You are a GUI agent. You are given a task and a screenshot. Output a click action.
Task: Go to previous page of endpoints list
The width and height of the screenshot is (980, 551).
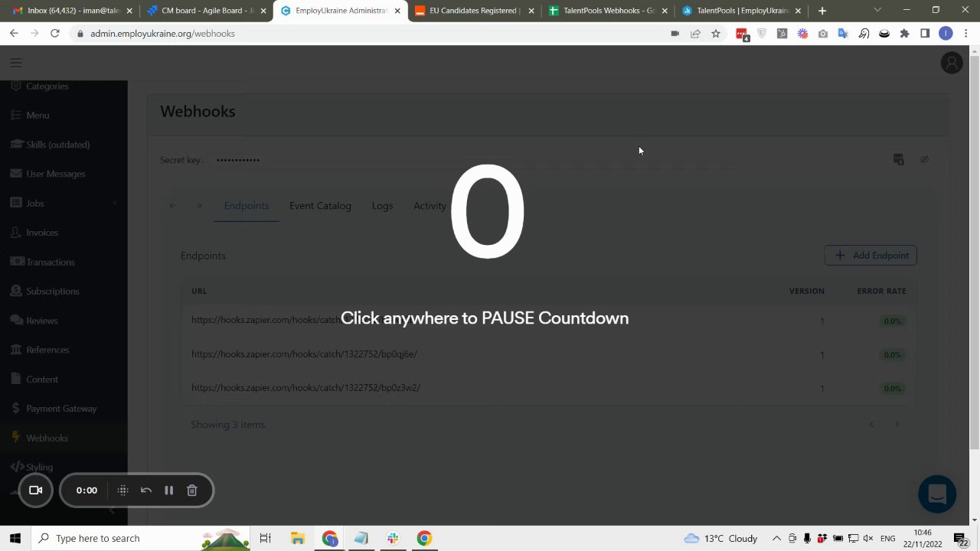pos(871,425)
